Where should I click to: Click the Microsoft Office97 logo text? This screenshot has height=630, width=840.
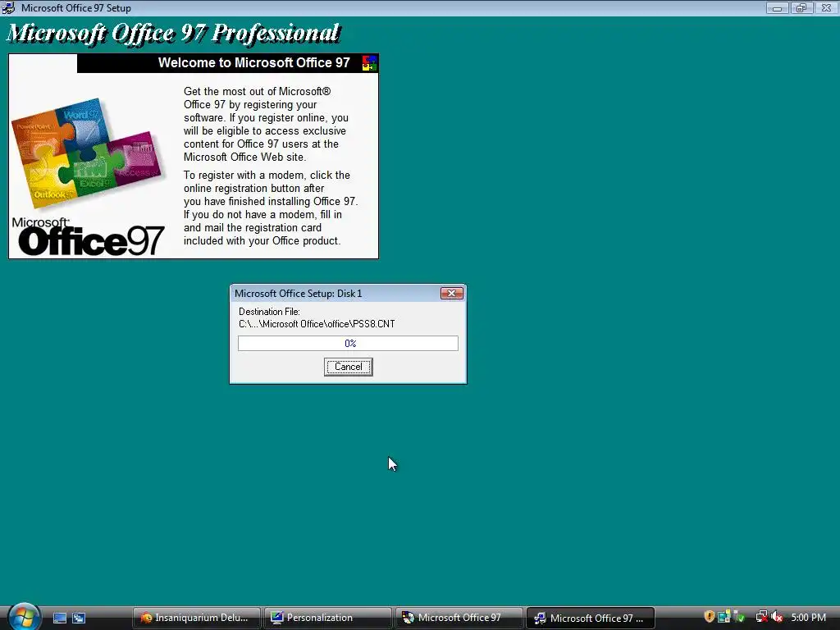point(88,236)
